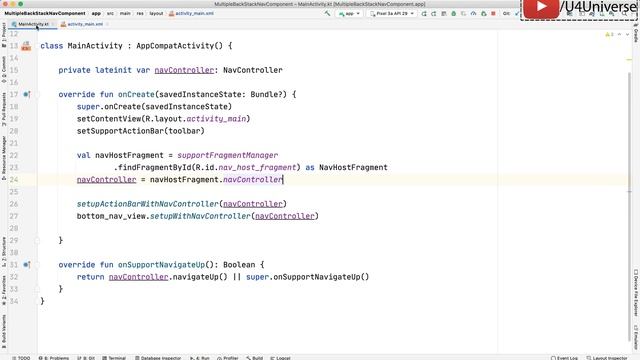This screenshot has height=360, width=640.
Task: Open the Build Variants sidebar panel
Action: [x=4, y=330]
